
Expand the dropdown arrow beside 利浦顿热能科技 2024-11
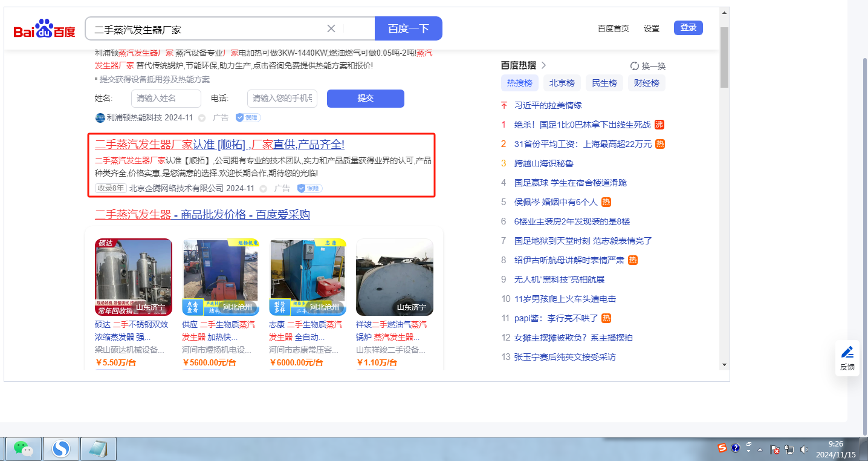point(202,118)
